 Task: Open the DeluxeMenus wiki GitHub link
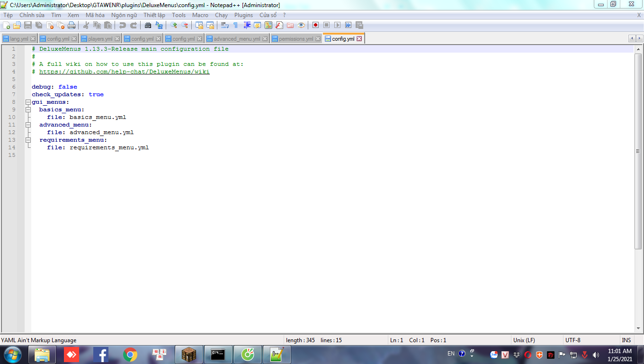pyautogui.click(x=124, y=72)
